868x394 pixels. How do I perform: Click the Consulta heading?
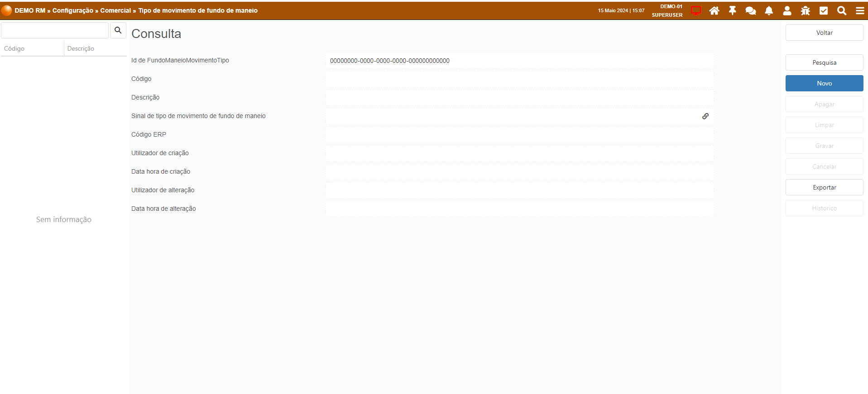[156, 33]
